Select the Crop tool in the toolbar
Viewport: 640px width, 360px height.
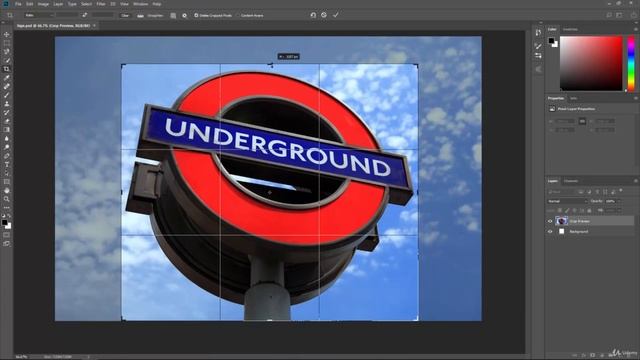coord(7,69)
